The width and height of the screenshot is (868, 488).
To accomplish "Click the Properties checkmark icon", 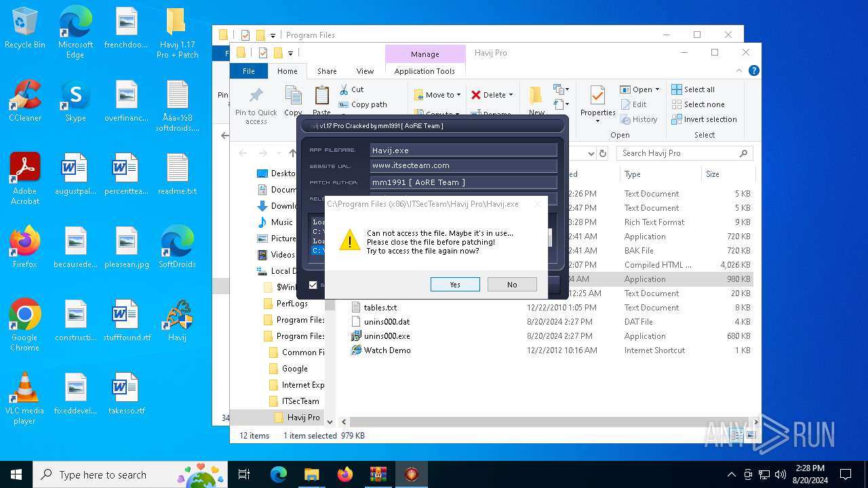I will [x=597, y=95].
